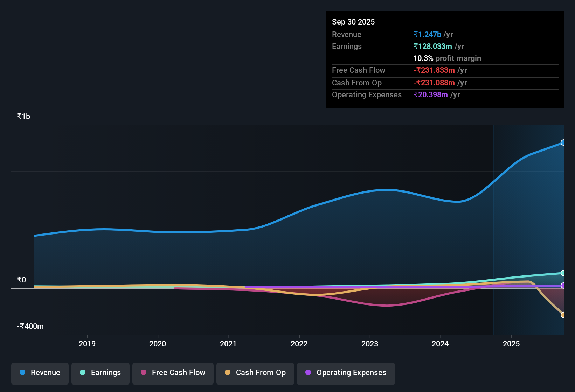Click the ₹1.247b revenue value link
575x392 pixels.
click(427, 35)
